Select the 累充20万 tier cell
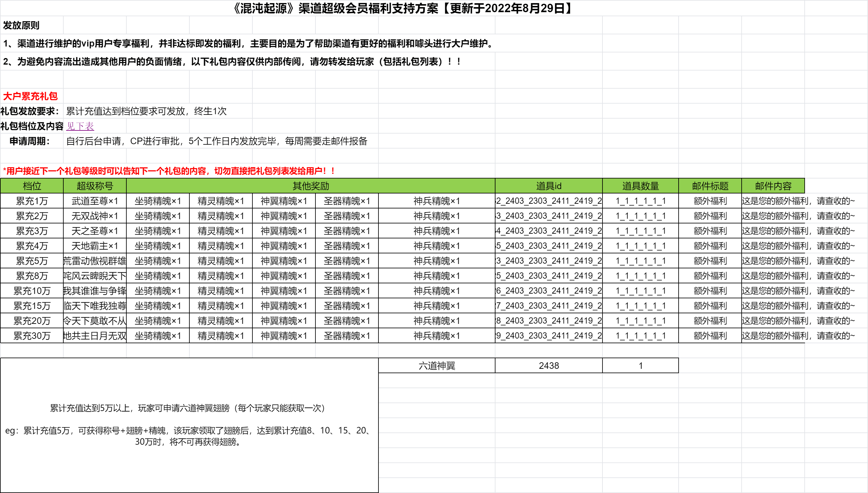Viewport: 868px width, 493px height. pyautogui.click(x=32, y=321)
